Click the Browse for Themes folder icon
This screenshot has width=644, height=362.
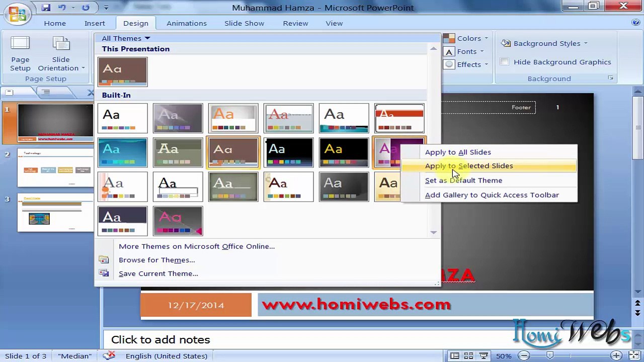pos(104,260)
